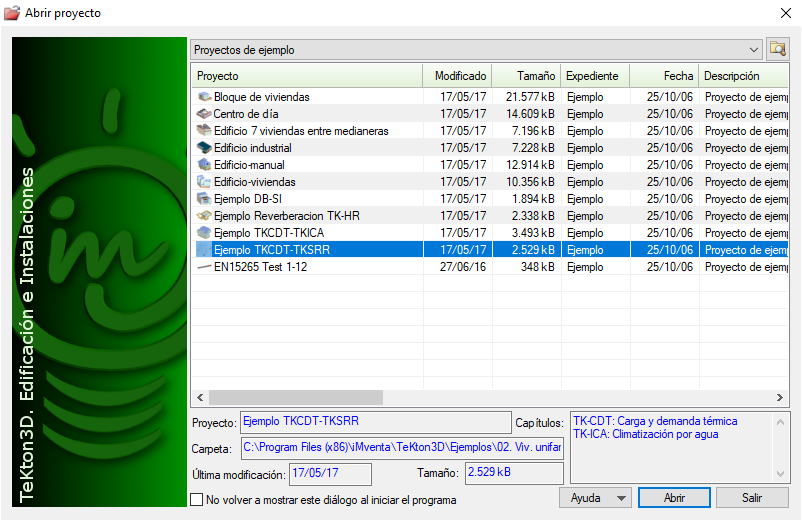This screenshot has height=521, width=802.
Task: Click modified date '27/06/16'
Action: click(463, 267)
